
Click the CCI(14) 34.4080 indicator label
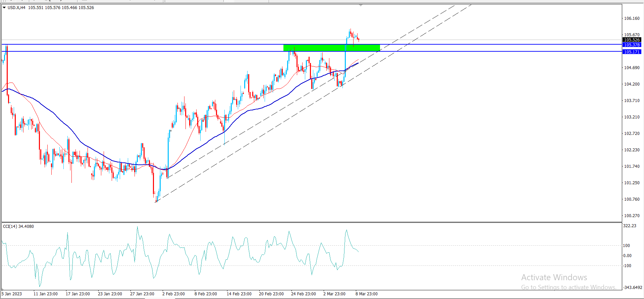18,226
